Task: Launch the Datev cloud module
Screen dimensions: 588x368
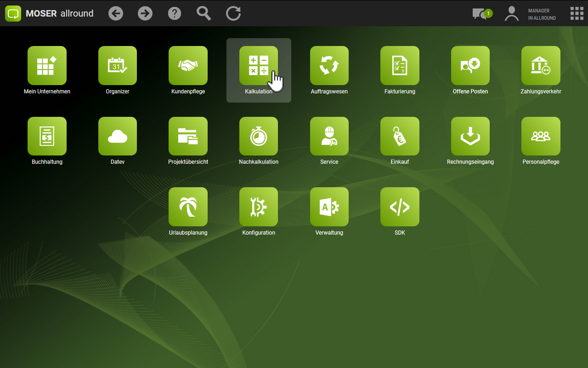Action: click(x=118, y=136)
